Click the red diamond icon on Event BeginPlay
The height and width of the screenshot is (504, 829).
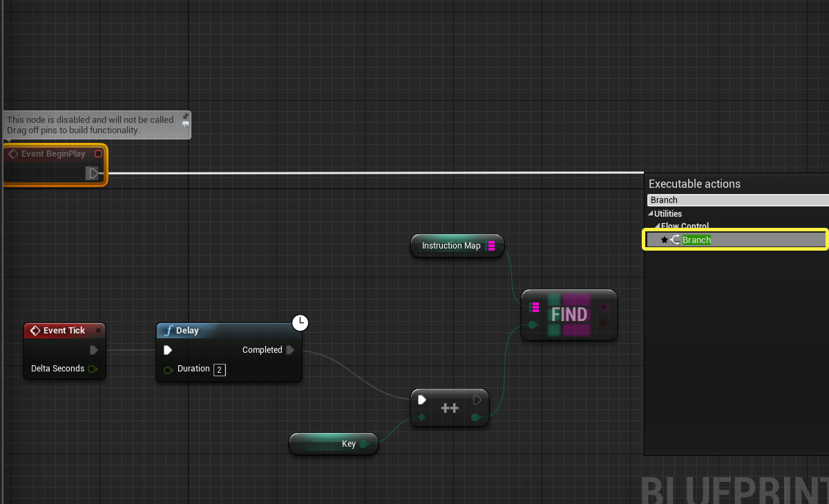pos(12,153)
